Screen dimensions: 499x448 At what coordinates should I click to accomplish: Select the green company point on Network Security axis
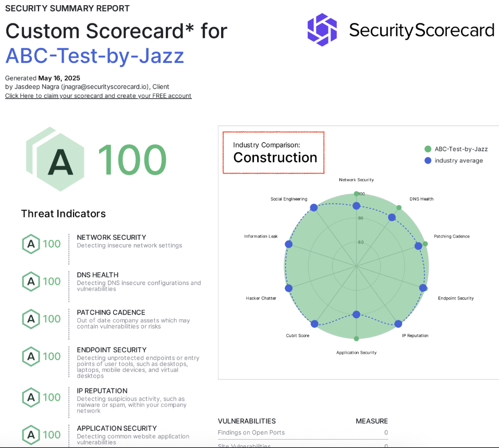(357, 194)
